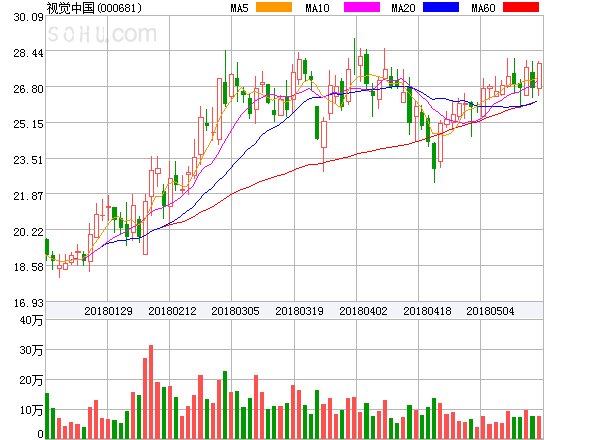This screenshot has height=440, width=600.
Task: Click the 20180319 date label
Action: click(x=299, y=311)
